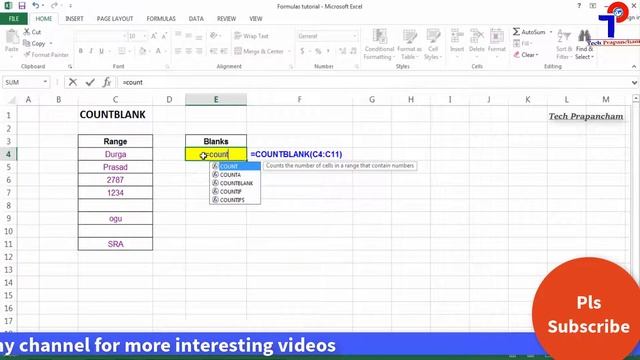Open the Help question mark icon
Viewport: 640px width, 360px height.
579,6
